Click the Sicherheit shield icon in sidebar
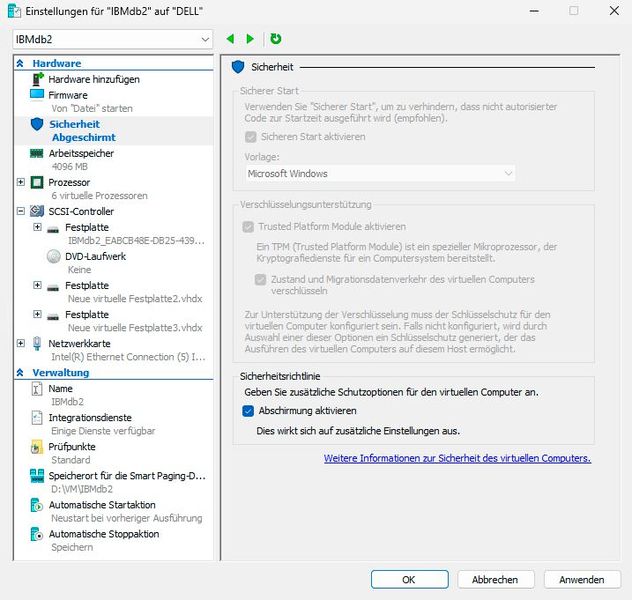The width and height of the screenshot is (632, 600). [x=37, y=124]
